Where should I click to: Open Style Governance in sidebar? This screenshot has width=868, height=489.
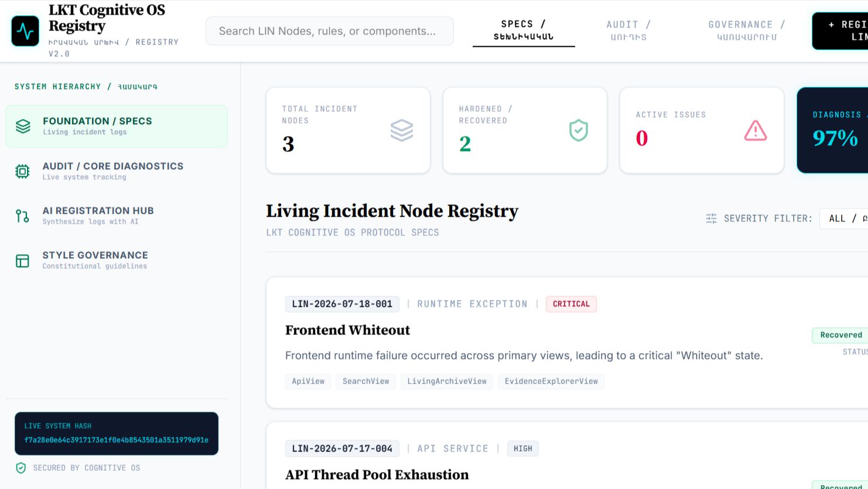pyautogui.click(x=117, y=261)
